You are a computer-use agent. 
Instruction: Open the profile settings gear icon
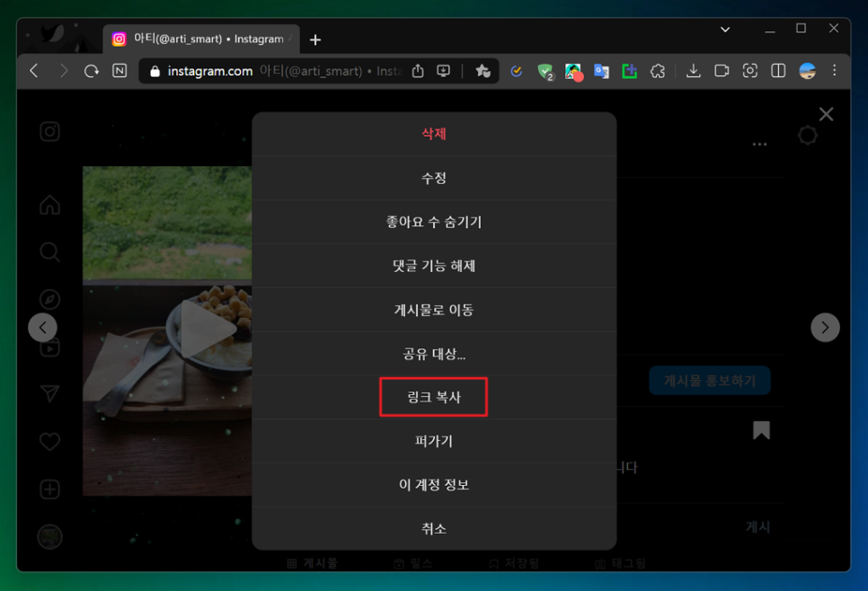[x=808, y=135]
